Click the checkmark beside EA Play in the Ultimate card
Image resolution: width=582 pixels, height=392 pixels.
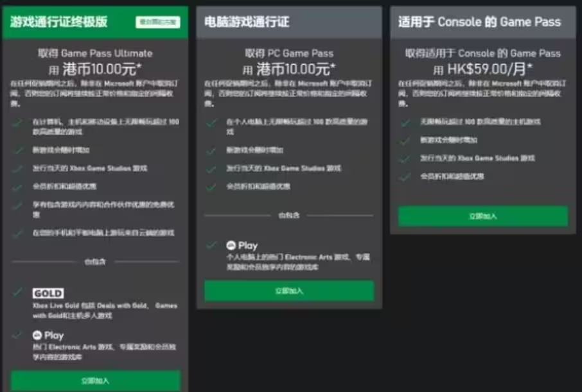click(x=17, y=335)
